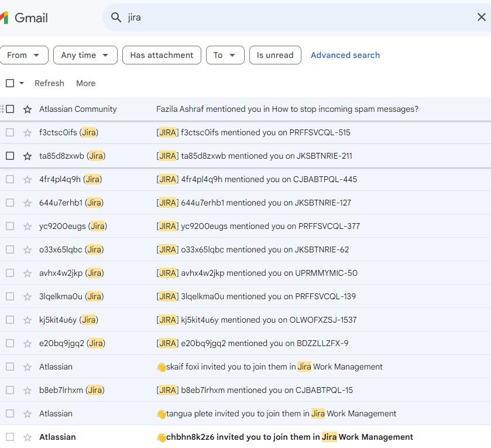Star the chbhn8k2z6 invitation email
This screenshot has width=491, height=448.
[x=28, y=437]
